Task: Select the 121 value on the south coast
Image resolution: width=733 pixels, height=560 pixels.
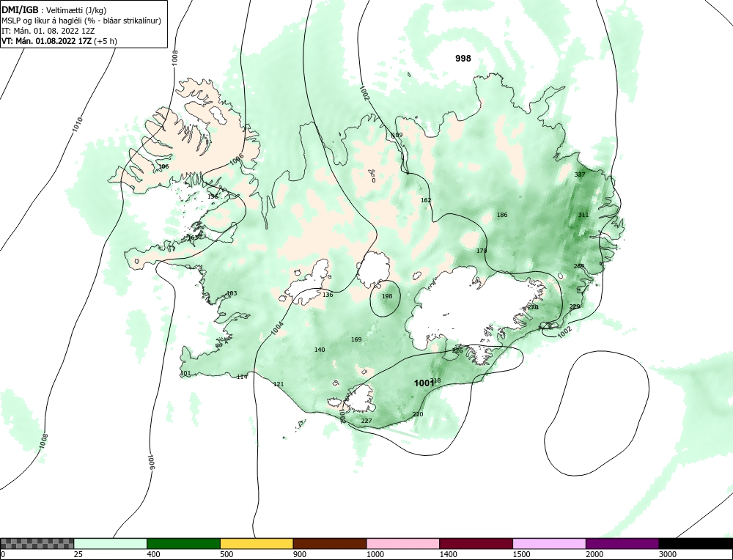Action: coord(279,384)
